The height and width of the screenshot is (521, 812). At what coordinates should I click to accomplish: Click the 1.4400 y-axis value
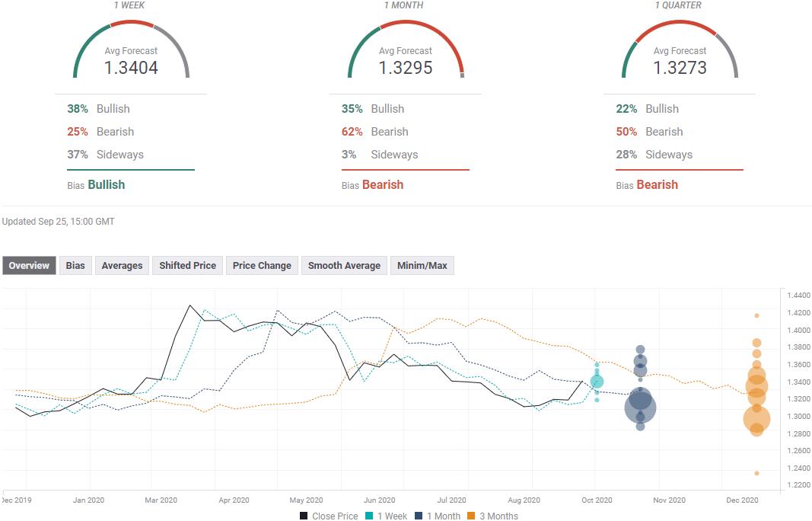tap(798, 295)
